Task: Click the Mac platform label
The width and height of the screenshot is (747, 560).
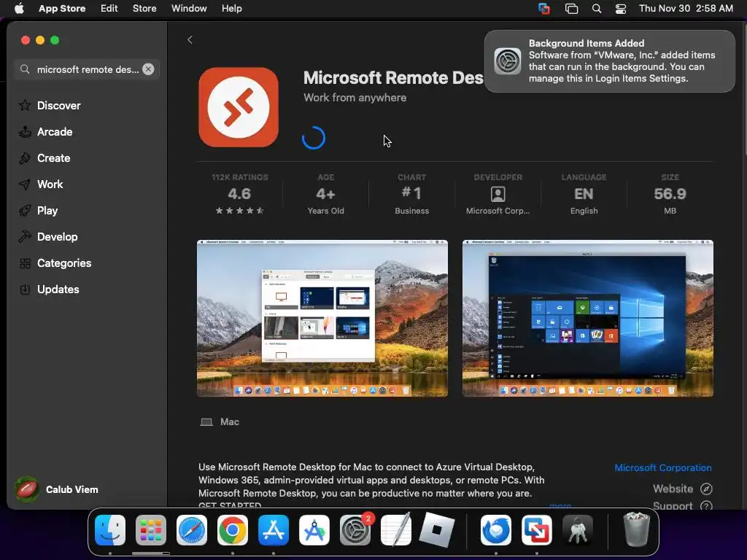Action: click(x=229, y=422)
